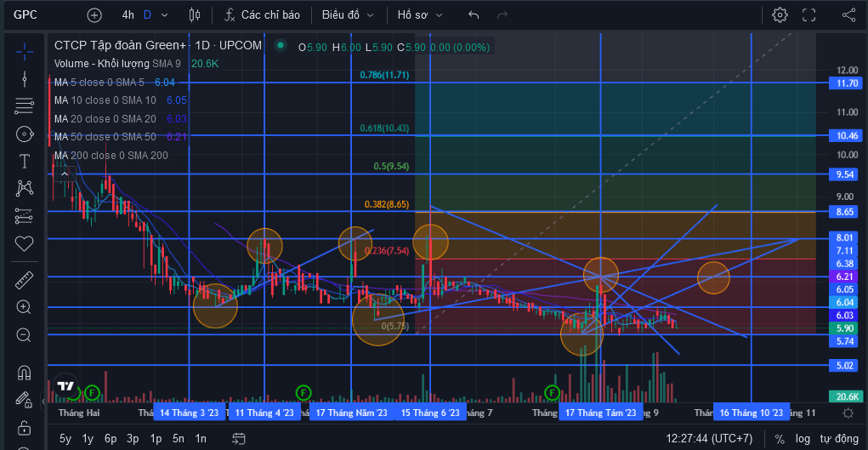Pick the ruler measure tool

coord(25,281)
